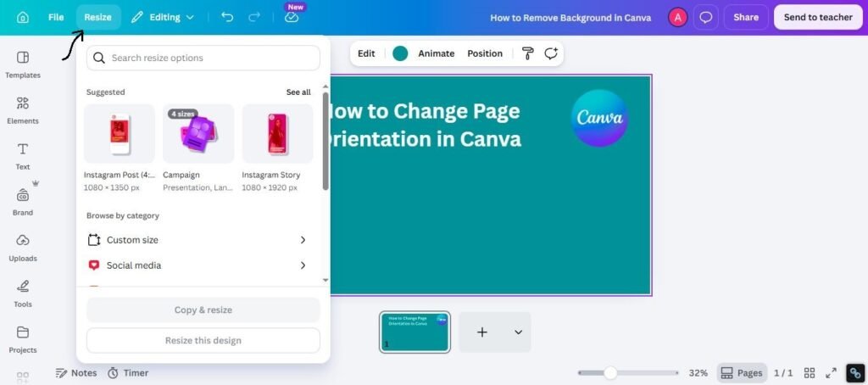Add a new page with plus button
The width and height of the screenshot is (868, 385).
[482, 332]
